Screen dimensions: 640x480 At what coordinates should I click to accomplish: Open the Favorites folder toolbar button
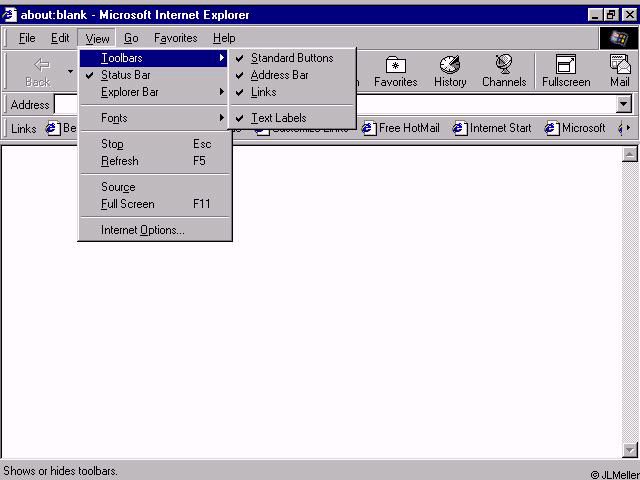(395, 71)
